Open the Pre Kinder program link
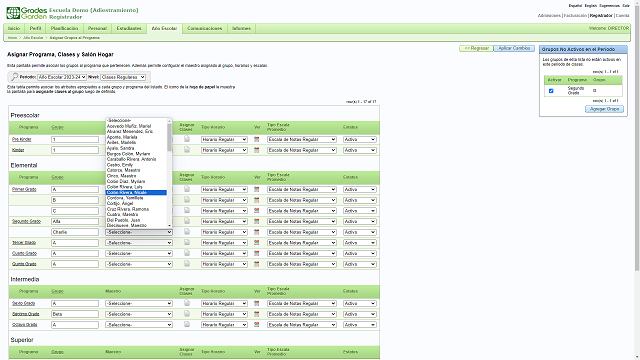The image size is (640, 360). coord(22,140)
